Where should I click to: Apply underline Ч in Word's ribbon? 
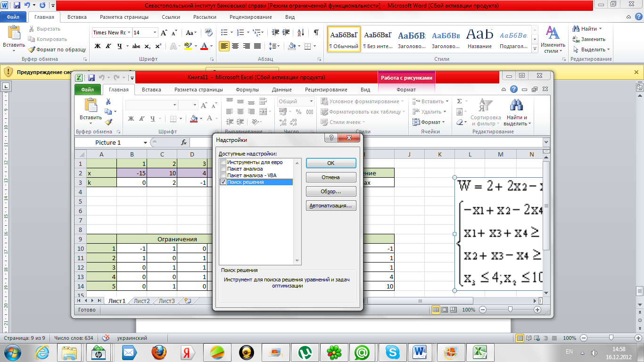[120, 46]
